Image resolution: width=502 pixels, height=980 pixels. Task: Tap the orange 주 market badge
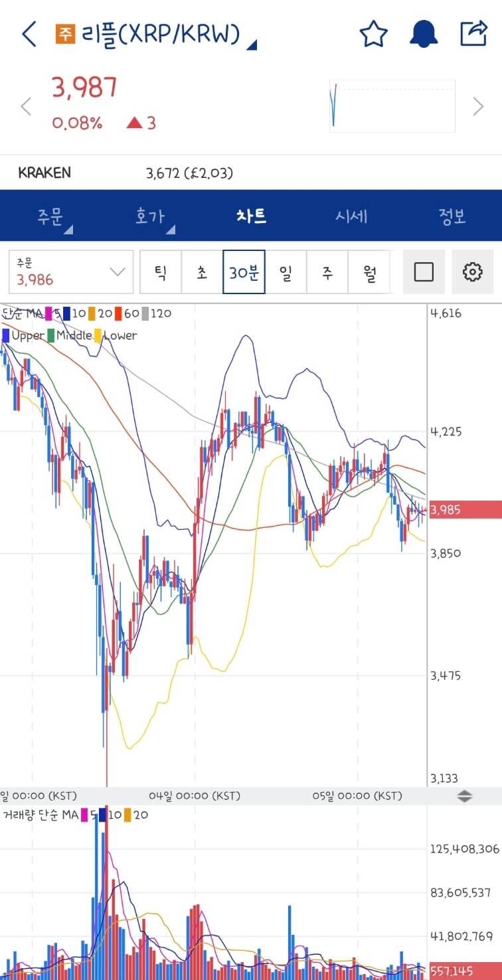pyautogui.click(x=66, y=34)
